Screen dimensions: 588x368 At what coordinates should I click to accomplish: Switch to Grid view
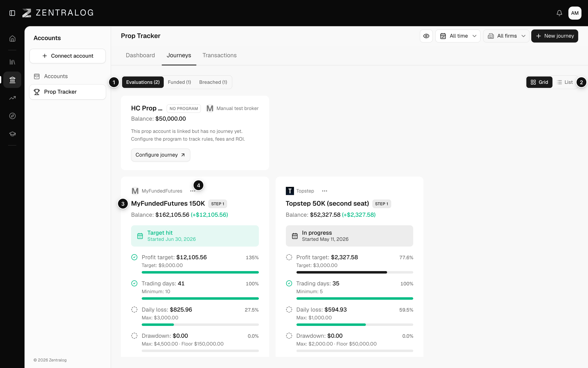[x=539, y=82]
